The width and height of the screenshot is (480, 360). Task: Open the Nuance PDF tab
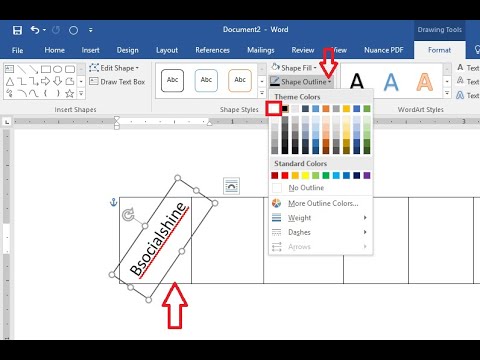384,50
